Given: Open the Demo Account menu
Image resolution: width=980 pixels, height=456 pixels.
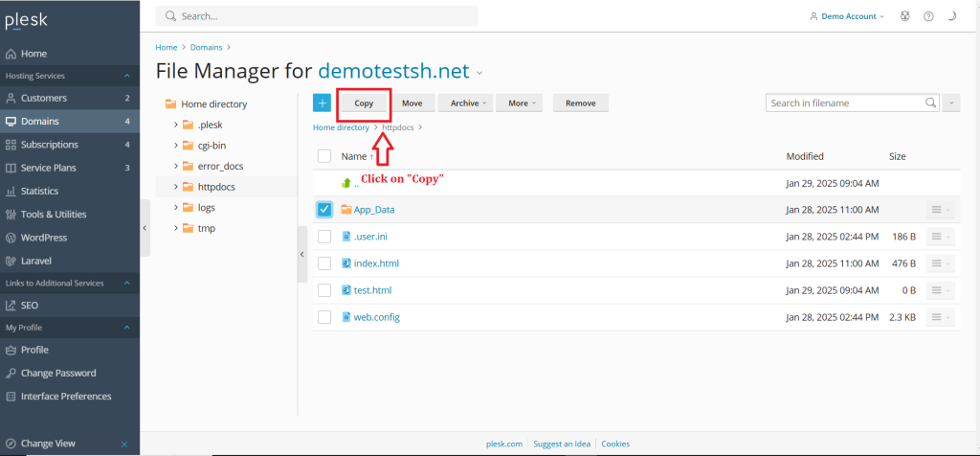Looking at the screenshot, I should (x=847, y=16).
